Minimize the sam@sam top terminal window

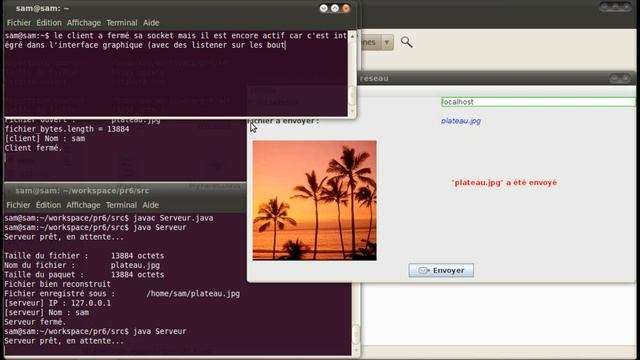coord(324,8)
